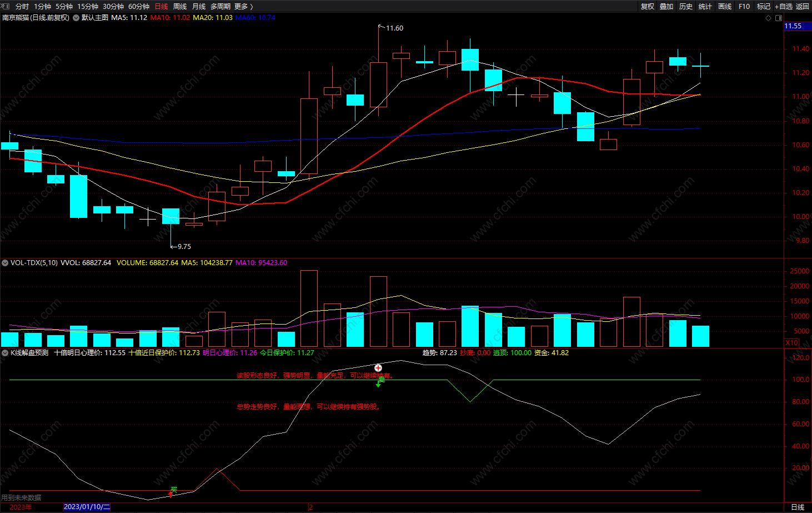Open F10 company info
The height and width of the screenshot is (513, 812).
pyautogui.click(x=744, y=6)
